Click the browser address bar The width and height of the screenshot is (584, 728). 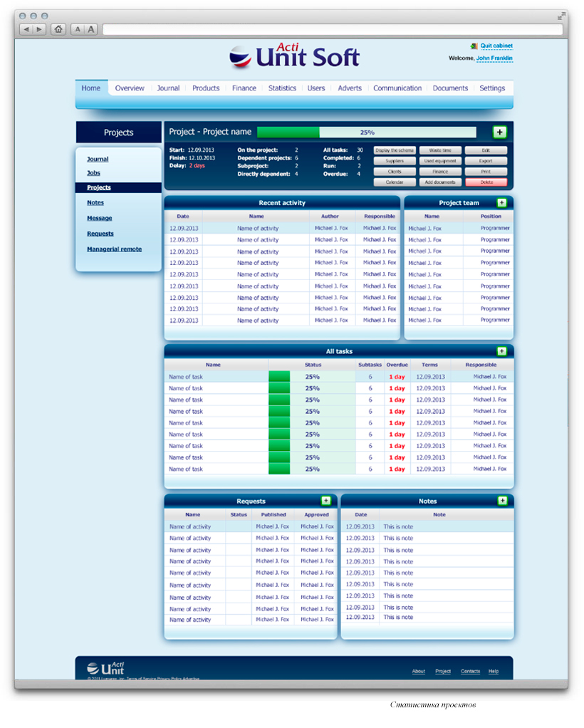tap(332, 29)
